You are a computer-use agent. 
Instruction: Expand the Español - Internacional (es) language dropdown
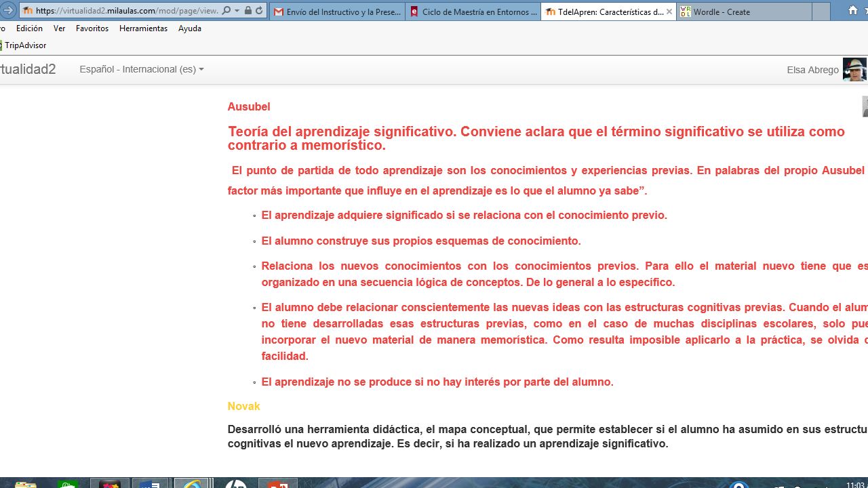pos(142,69)
